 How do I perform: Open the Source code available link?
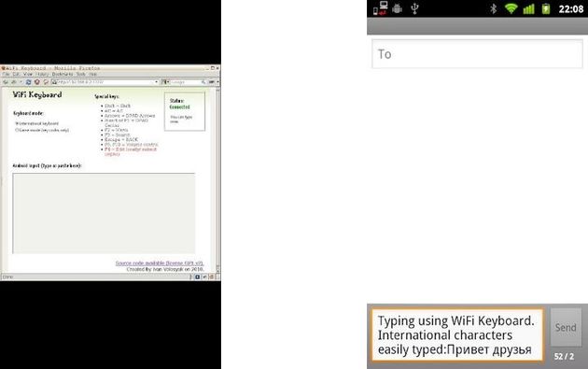pyautogui.click(x=160, y=263)
